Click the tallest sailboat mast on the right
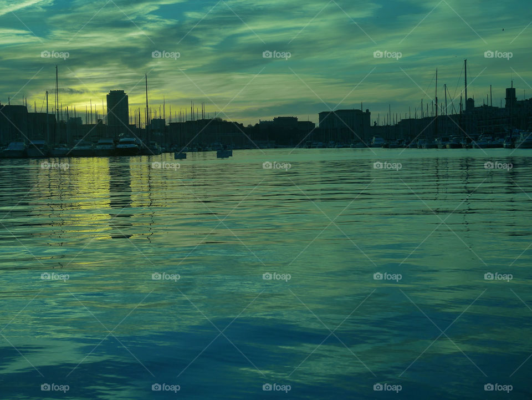The height and width of the screenshot is (400, 532). (x=465, y=83)
